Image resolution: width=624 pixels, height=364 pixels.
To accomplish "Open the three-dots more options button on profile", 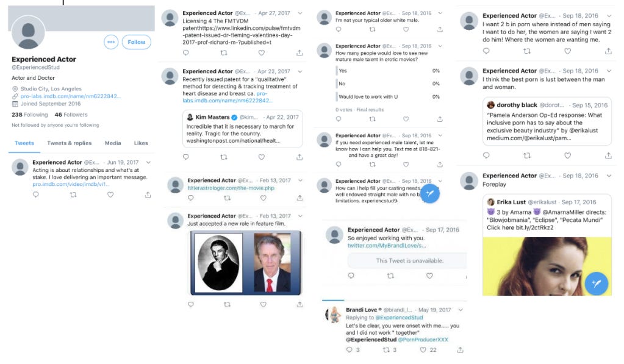I will point(111,42).
